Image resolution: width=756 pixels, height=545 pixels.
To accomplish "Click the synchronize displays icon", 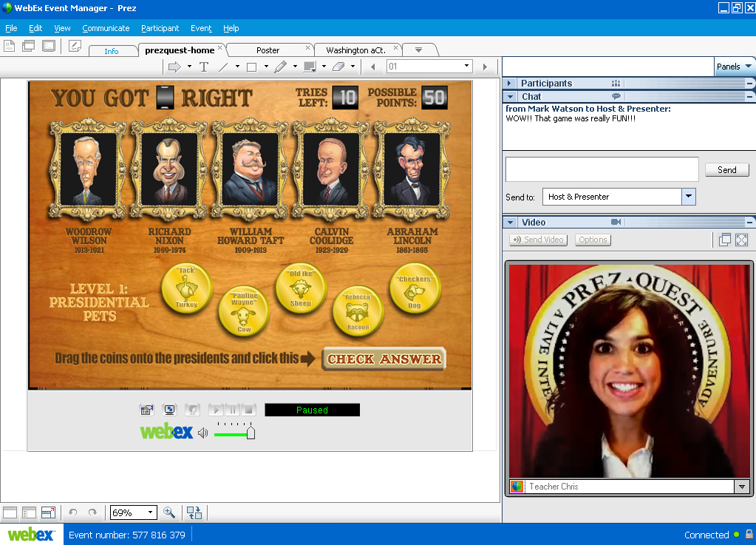I will tap(194, 512).
